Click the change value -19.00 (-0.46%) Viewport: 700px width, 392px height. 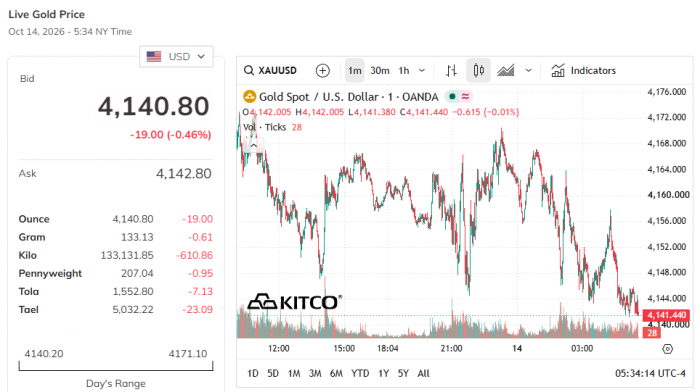[x=171, y=135]
